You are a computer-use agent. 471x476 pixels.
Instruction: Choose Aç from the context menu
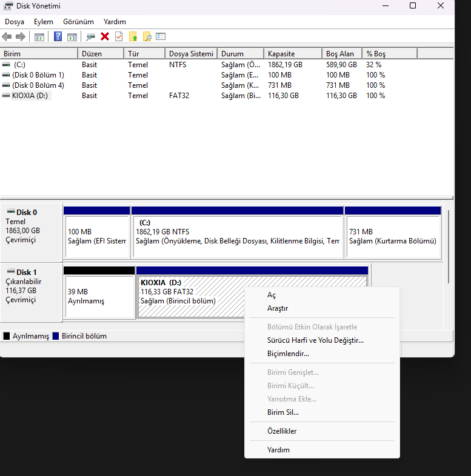point(322,295)
